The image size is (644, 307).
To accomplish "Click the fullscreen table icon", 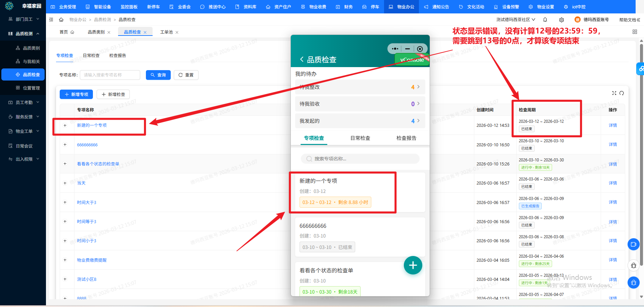I will 614,93.
